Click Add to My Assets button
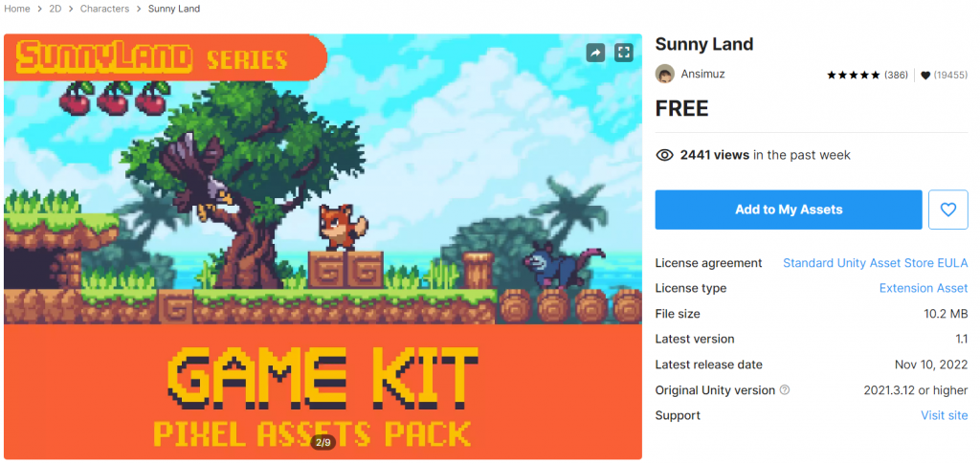The image size is (980, 464). (x=789, y=210)
